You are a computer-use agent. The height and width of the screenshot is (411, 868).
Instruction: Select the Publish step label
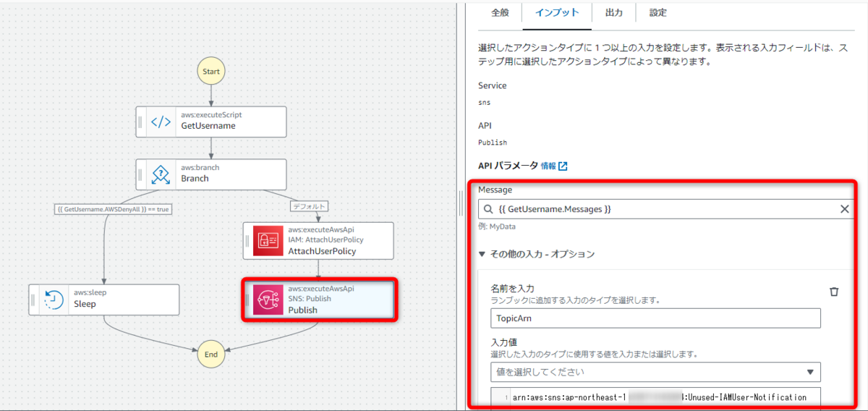click(303, 310)
